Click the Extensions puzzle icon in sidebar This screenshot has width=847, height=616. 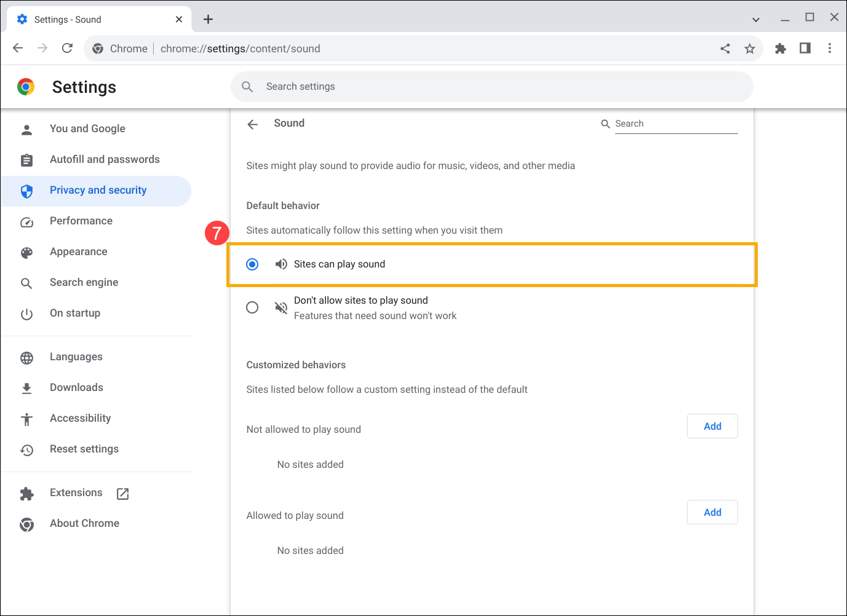pyautogui.click(x=26, y=494)
